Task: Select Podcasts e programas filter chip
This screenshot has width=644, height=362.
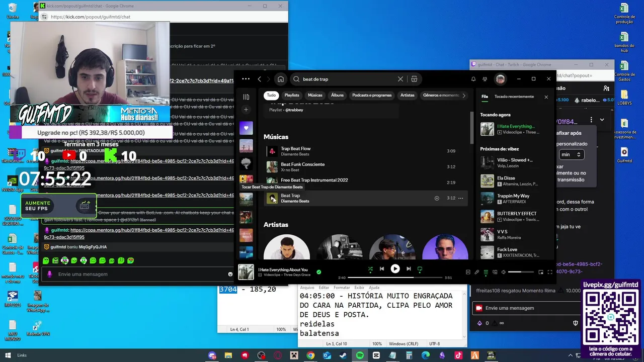Action: (x=372, y=95)
